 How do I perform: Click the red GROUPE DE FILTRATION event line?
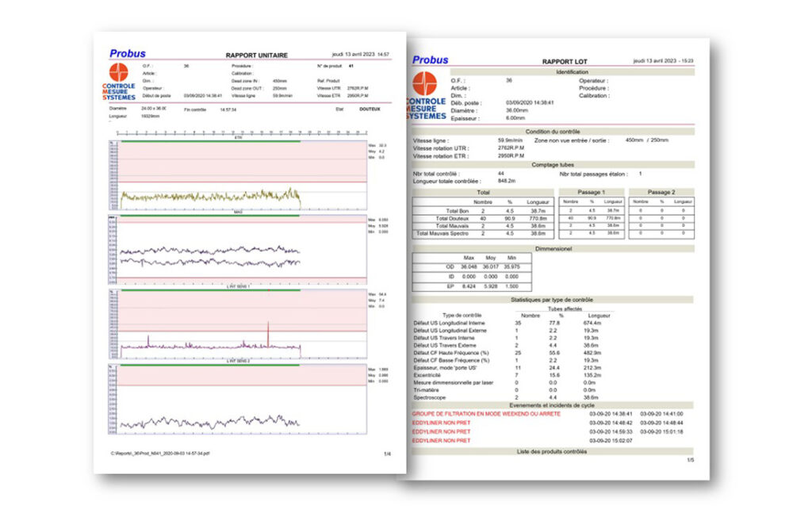tap(486, 414)
